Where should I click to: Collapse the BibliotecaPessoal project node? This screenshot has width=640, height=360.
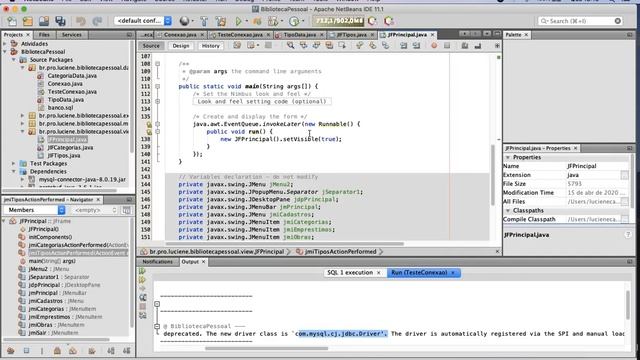(5, 52)
